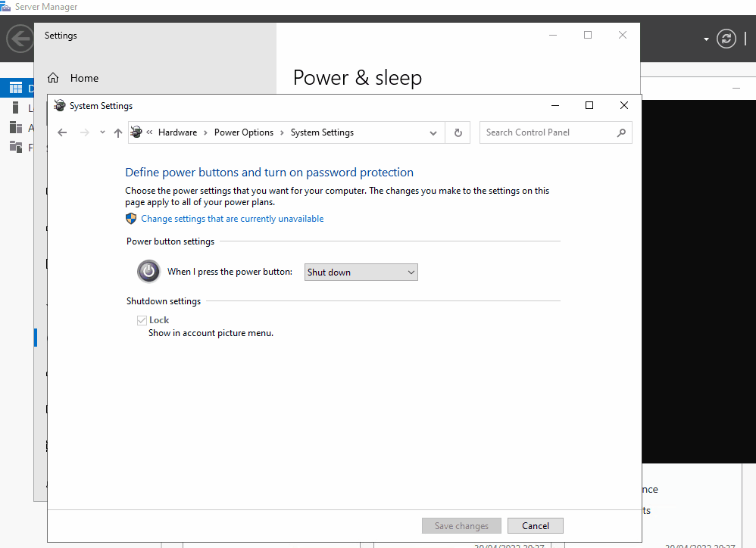The height and width of the screenshot is (548, 756).
Task: Click Change settings that are currently unavailable
Action: 232,219
